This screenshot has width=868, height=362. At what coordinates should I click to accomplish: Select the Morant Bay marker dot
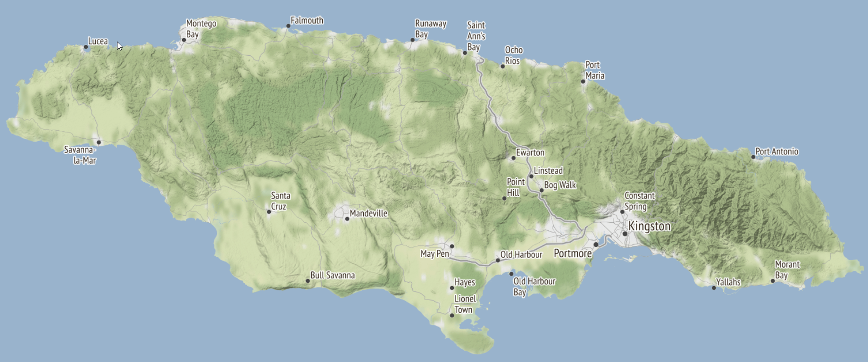[x=773, y=281]
